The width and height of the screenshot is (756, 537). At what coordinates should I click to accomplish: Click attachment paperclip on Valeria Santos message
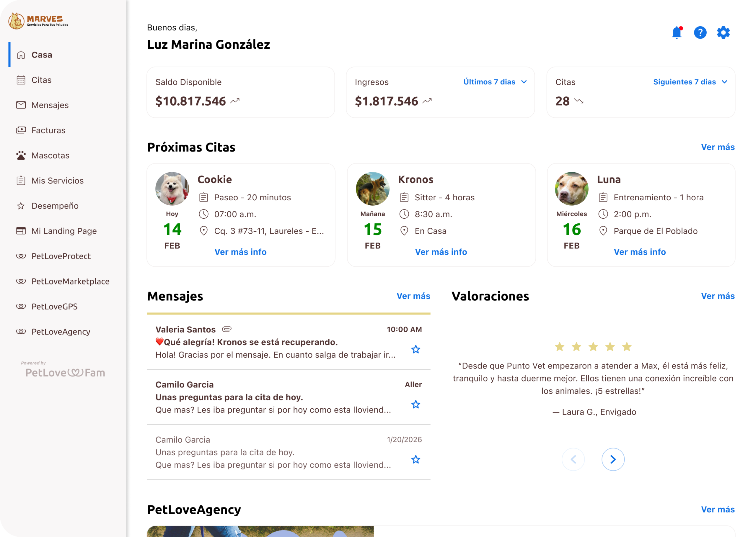pyautogui.click(x=227, y=329)
